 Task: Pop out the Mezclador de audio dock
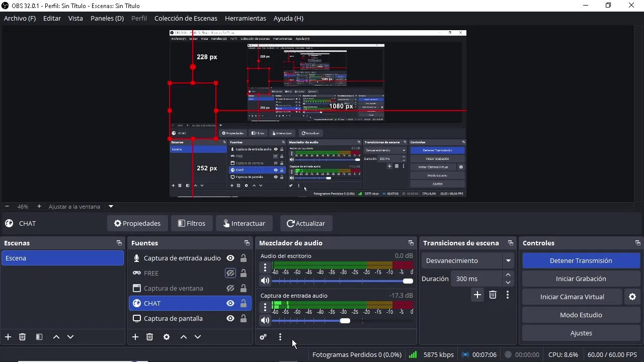coord(411,243)
